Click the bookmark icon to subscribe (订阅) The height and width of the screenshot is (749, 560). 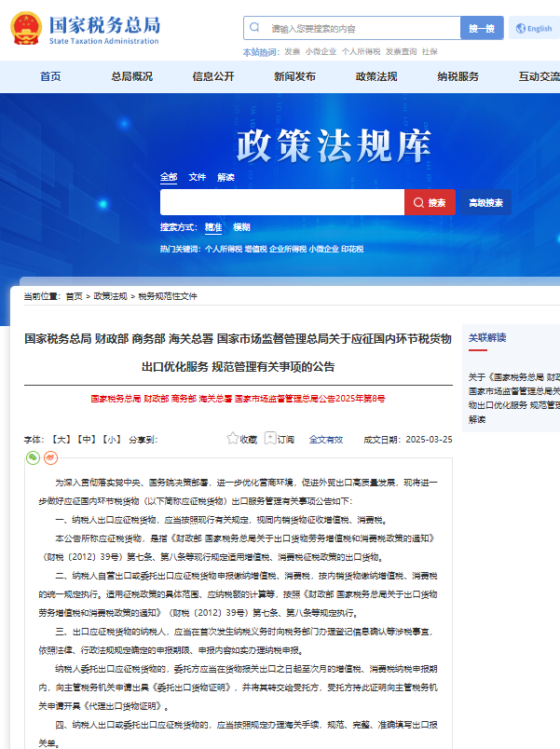pos(270,438)
